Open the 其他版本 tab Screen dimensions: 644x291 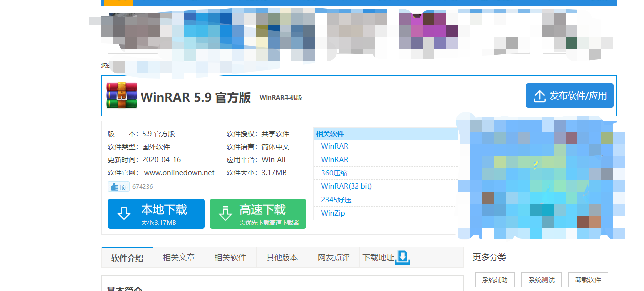tap(282, 258)
